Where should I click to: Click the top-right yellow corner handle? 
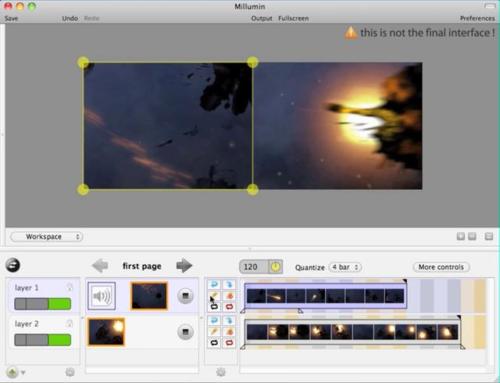[x=253, y=62]
